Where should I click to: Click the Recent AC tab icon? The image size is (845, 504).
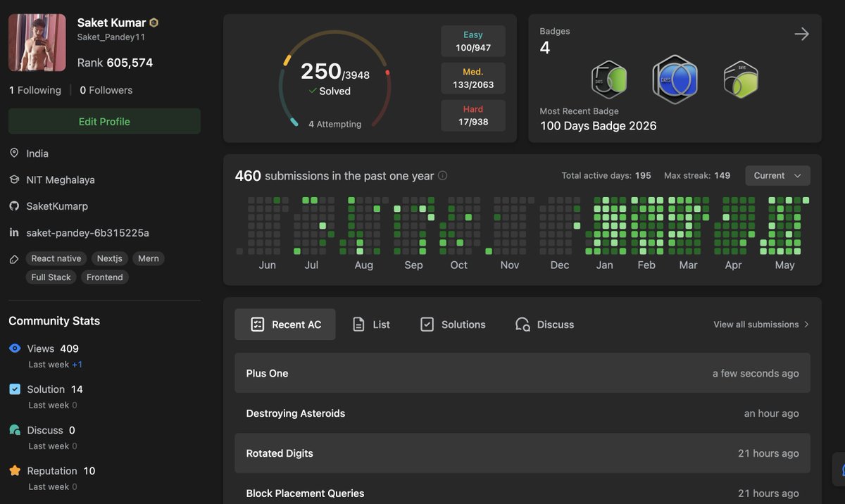pos(257,325)
